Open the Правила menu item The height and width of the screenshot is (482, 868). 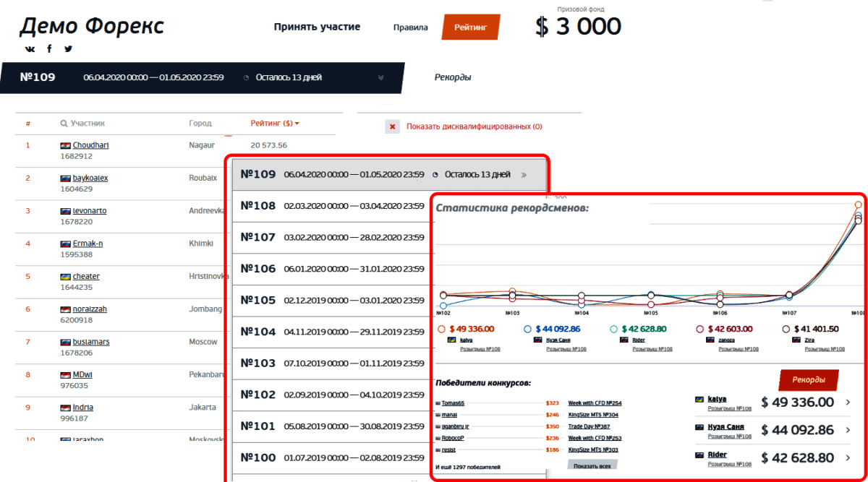tap(410, 27)
